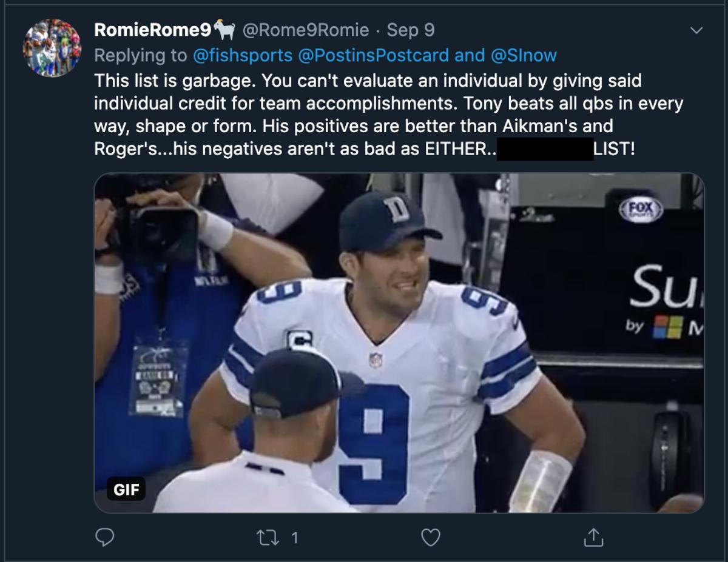
Task: Visit the @PostinsPostcard mention
Action: click(x=374, y=55)
